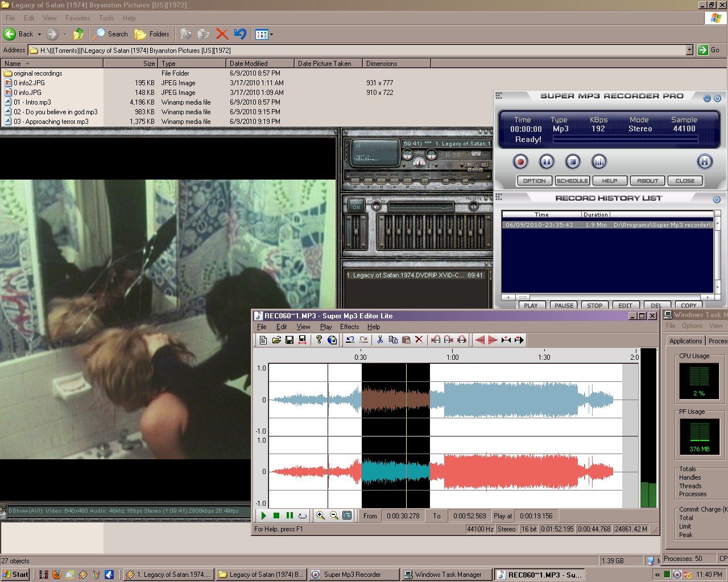The image size is (728, 582).
Task: Save selection icon in Mp3 Editor
Action: click(x=303, y=340)
